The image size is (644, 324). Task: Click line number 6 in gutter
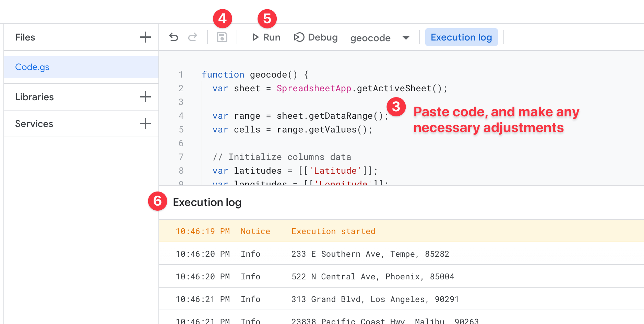[181, 143]
